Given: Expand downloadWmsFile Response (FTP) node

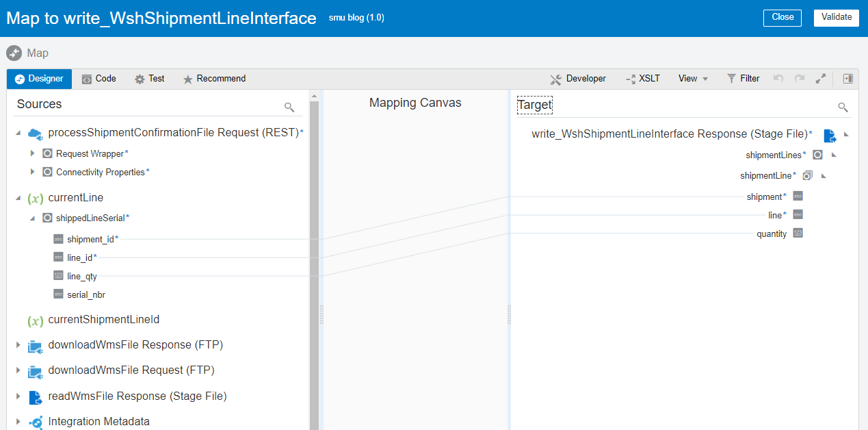Looking at the screenshot, I should point(18,345).
